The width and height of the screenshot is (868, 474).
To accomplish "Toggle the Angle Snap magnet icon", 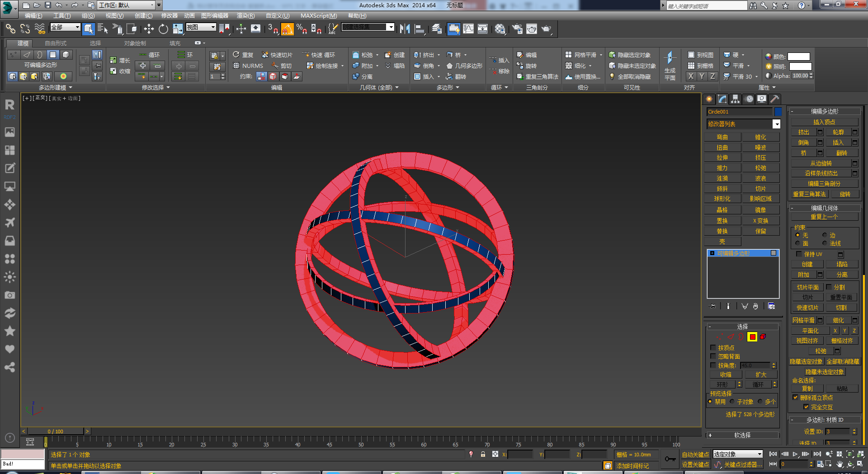I will [287, 29].
